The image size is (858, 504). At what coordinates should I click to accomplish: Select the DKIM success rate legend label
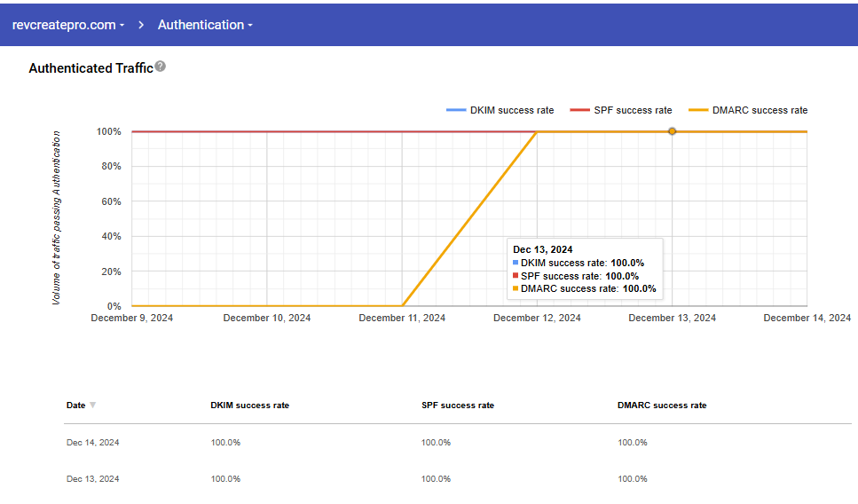point(514,111)
